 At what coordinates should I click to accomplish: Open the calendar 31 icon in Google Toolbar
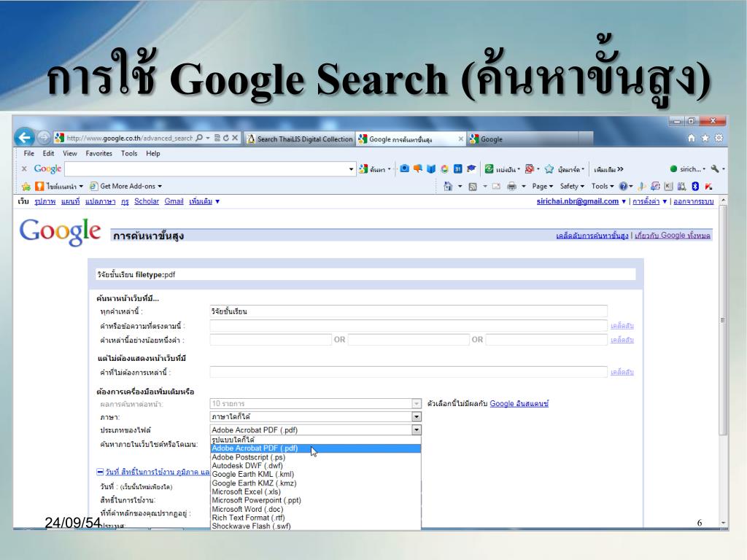click(x=458, y=168)
